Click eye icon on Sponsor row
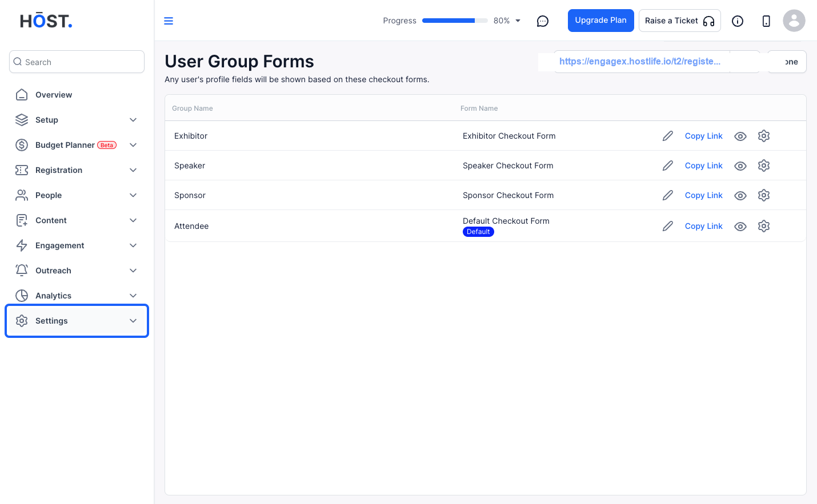The width and height of the screenshot is (817, 504). coord(740,196)
